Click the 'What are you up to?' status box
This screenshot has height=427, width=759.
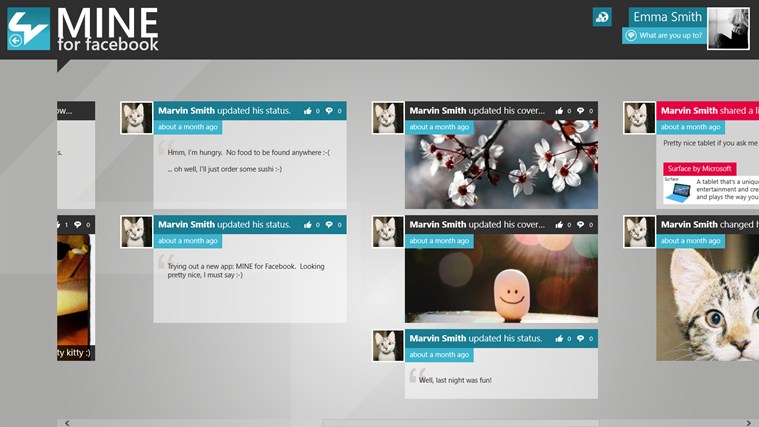[x=664, y=35]
